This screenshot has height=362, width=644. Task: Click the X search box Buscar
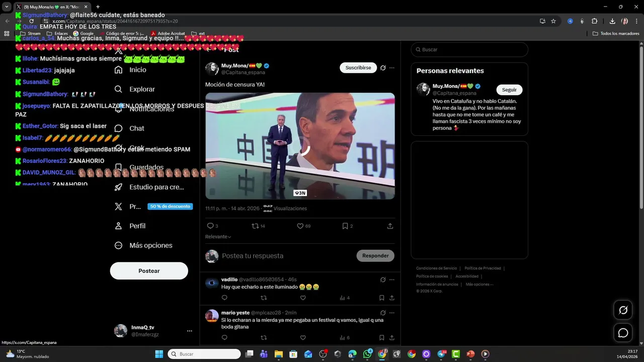click(469, 50)
